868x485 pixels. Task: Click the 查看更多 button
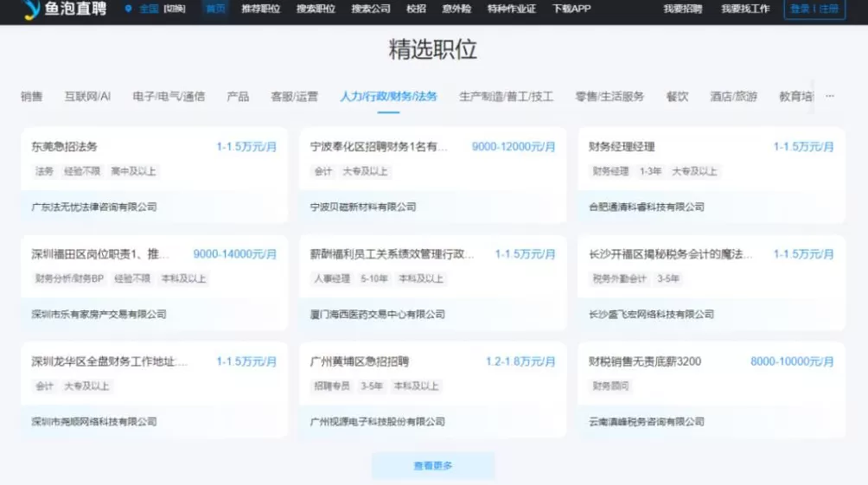pyautogui.click(x=433, y=466)
